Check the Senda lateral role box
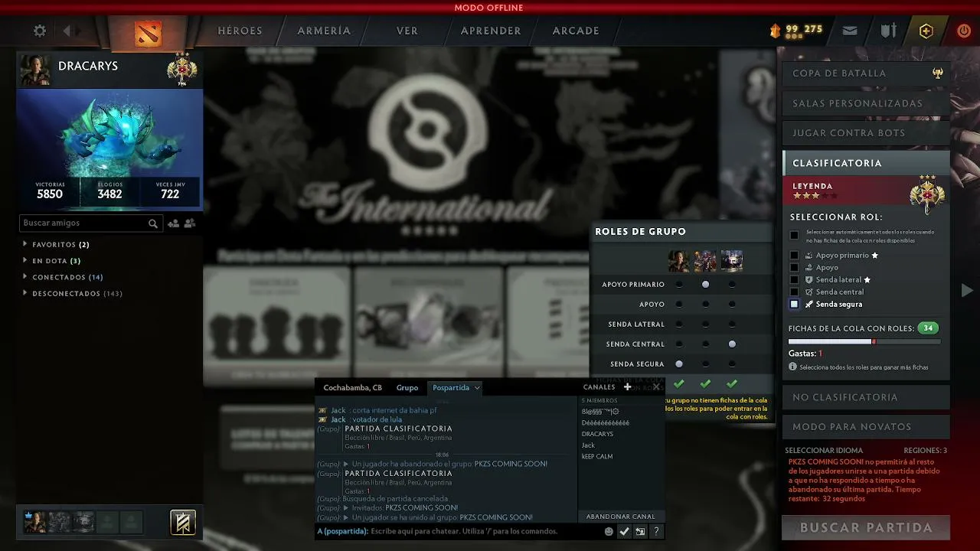This screenshot has height=551, width=980. (x=794, y=280)
